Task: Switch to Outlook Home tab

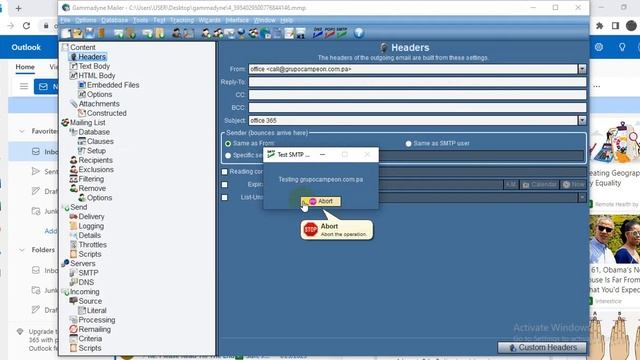Action: click(x=25, y=67)
